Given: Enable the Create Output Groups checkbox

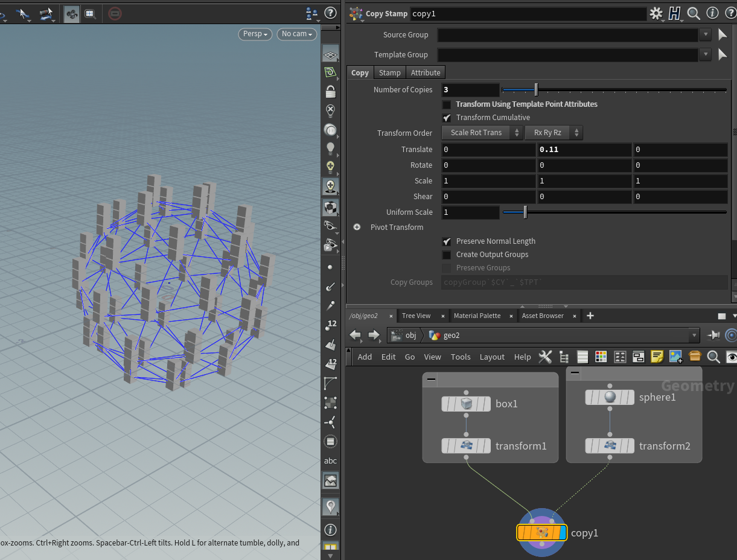Looking at the screenshot, I should coord(447,255).
